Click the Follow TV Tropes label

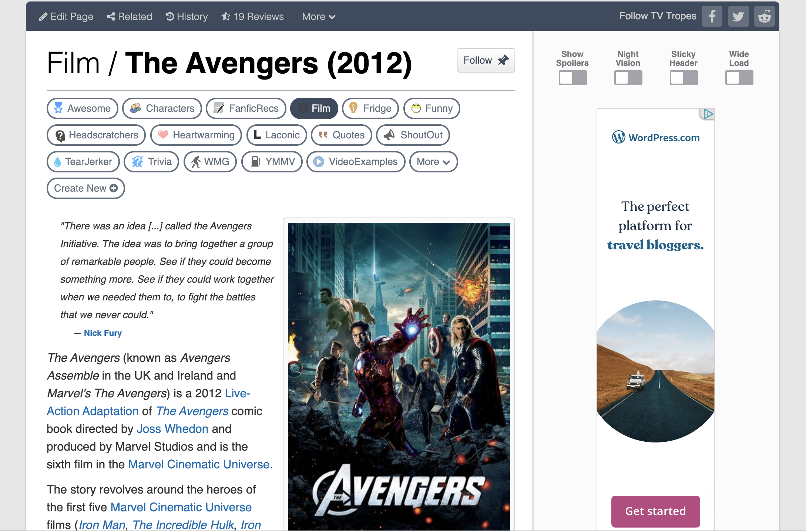(658, 16)
